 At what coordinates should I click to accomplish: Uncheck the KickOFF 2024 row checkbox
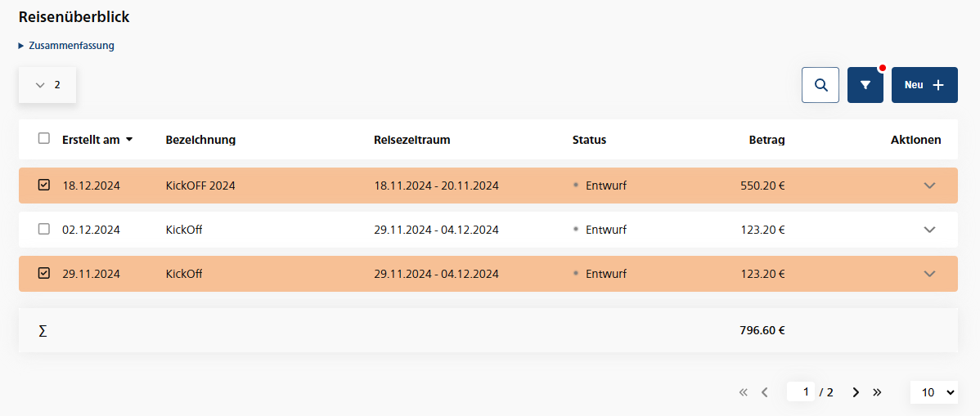pyautogui.click(x=44, y=186)
